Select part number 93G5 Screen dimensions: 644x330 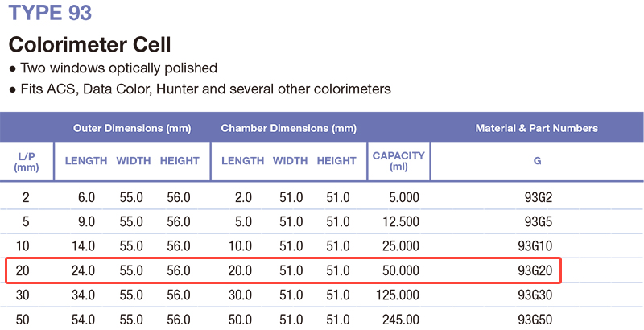point(539,222)
